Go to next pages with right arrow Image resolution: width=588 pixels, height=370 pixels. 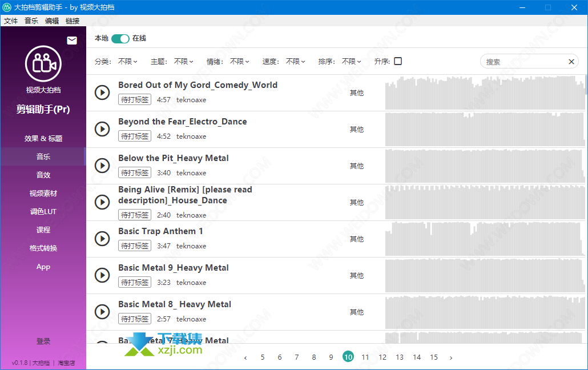coord(451,357)
